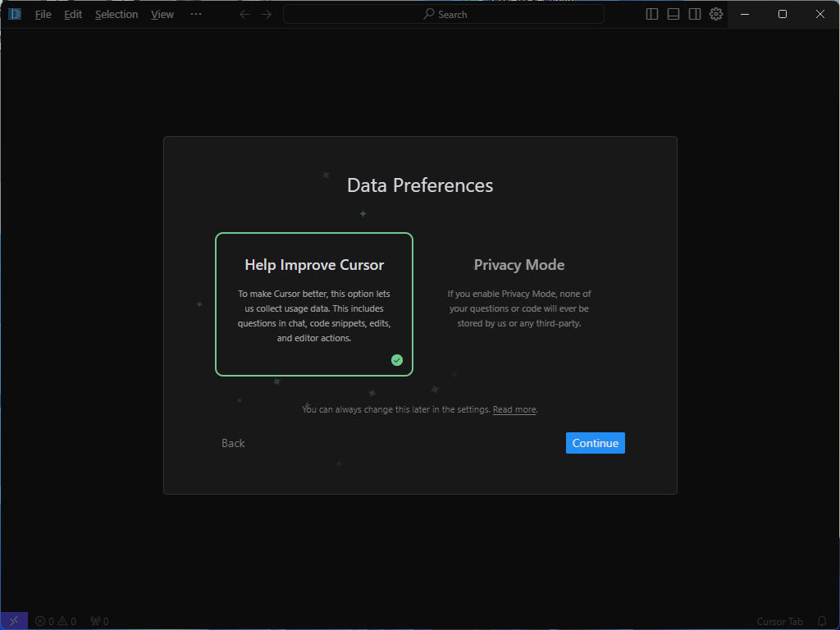
Task: Open the Read more link
Action: tap(514, 409)
